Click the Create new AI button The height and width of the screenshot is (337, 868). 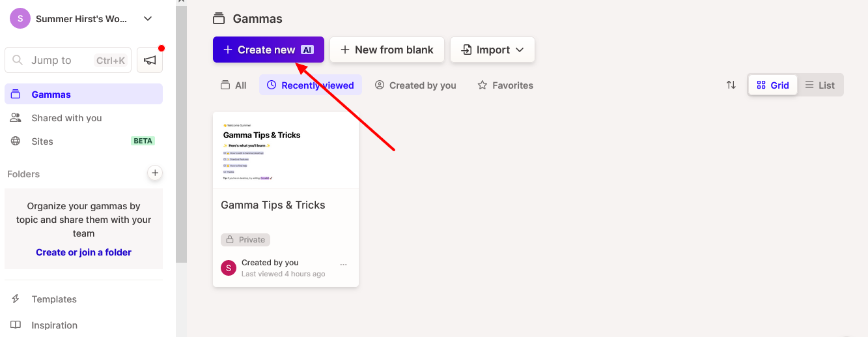(x=268, y=50)
